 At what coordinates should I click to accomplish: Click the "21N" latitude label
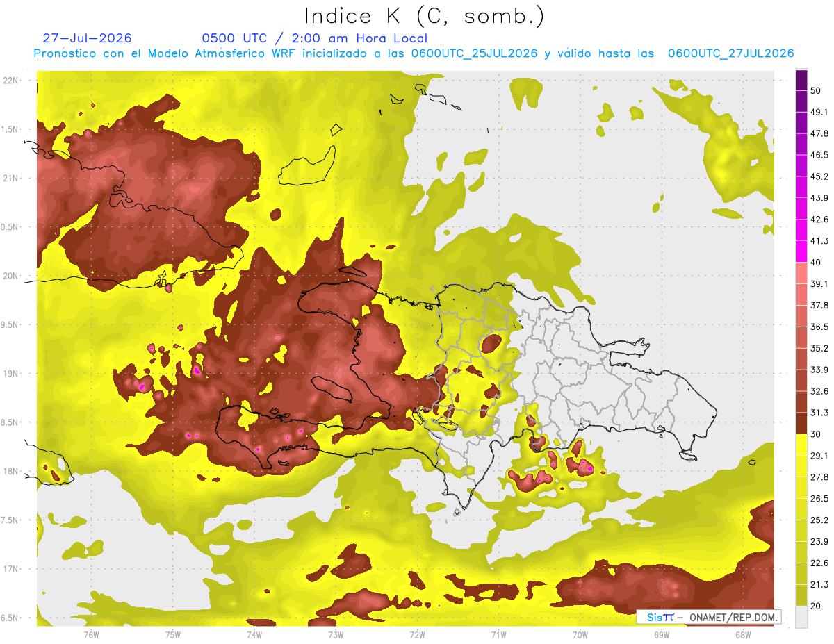point(12,179)
